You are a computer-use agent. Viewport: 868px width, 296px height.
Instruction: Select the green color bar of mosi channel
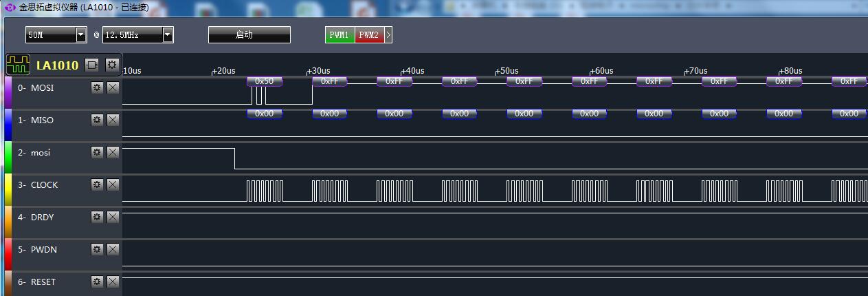pyautogui.click(x=8, y=158)
